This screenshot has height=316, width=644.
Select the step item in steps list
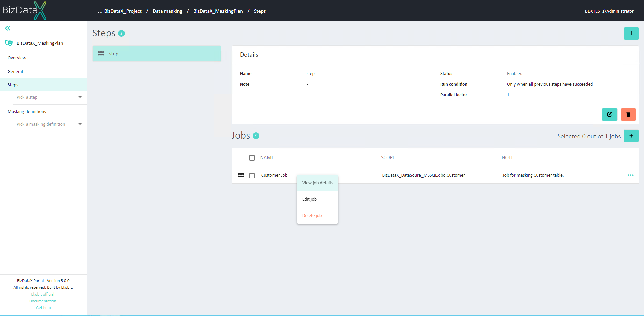click(157, 54)
